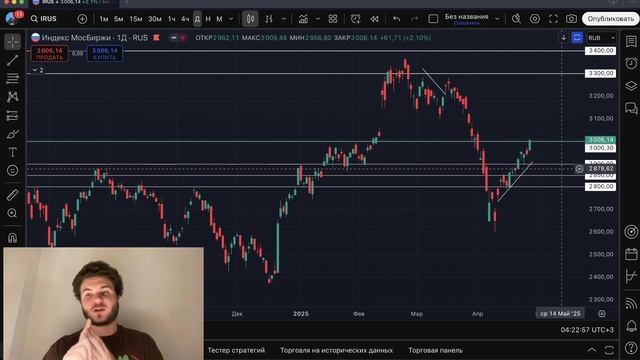Viewport: 640px width, 360px height.
Task: Select the 1м timeframe
Action: point(104,19)
